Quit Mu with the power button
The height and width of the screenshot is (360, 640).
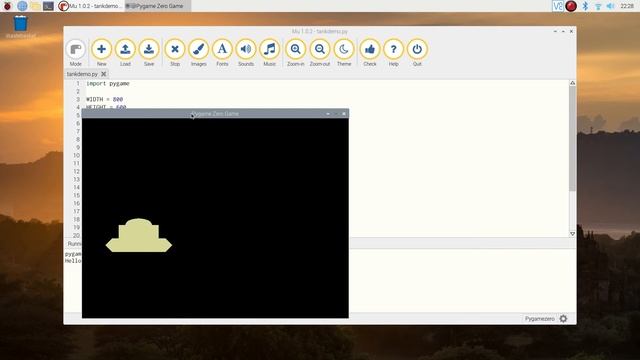coord(417,53)
